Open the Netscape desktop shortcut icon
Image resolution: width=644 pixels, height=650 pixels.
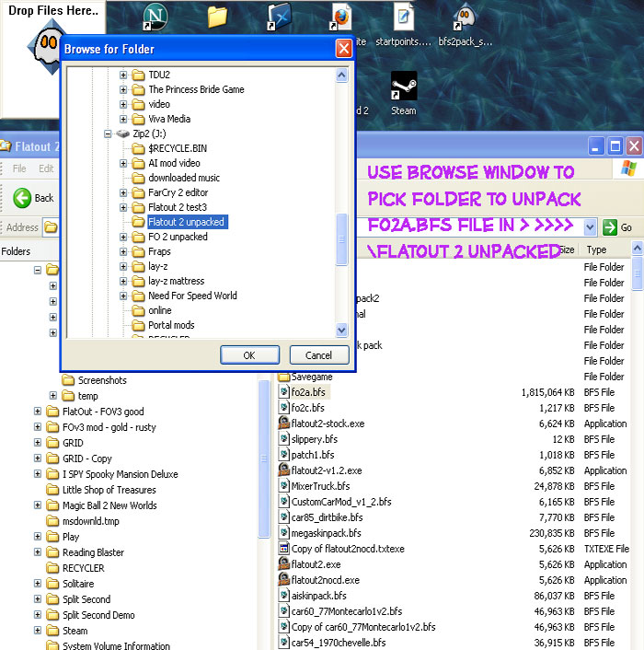tap(155, 17)
